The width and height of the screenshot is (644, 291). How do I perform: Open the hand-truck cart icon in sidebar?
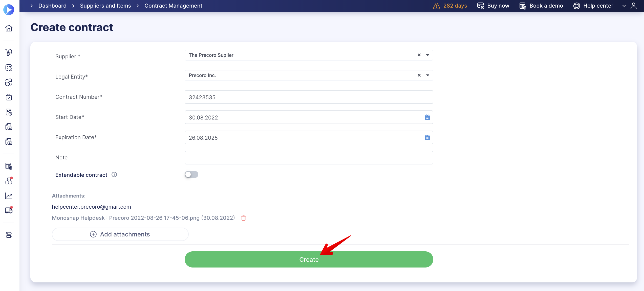coord(9,52)
